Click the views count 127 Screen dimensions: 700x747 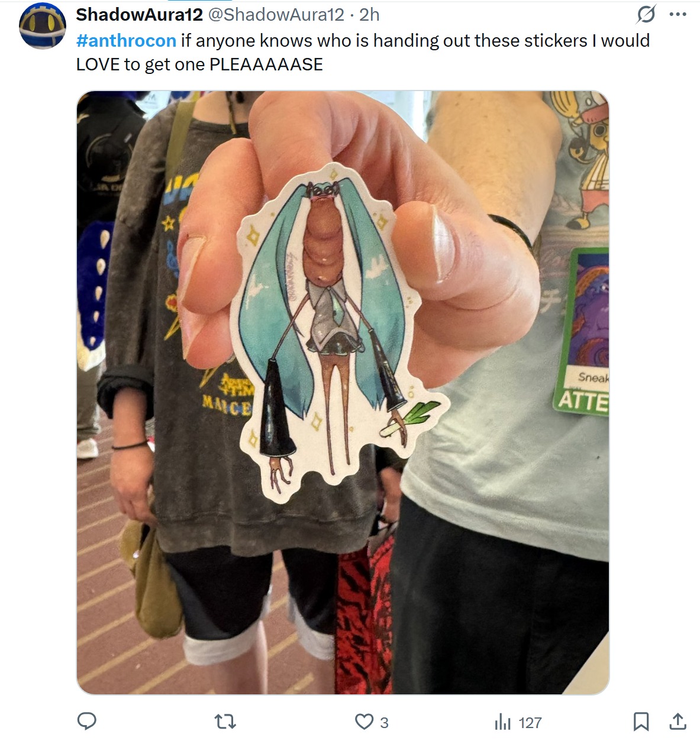coord(530,723)
